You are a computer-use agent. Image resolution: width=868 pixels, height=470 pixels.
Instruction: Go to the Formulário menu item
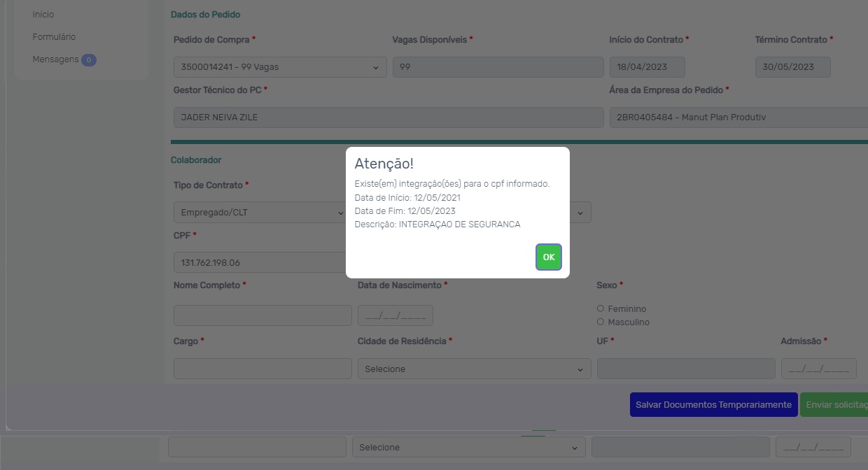click(x=54, y=37)
